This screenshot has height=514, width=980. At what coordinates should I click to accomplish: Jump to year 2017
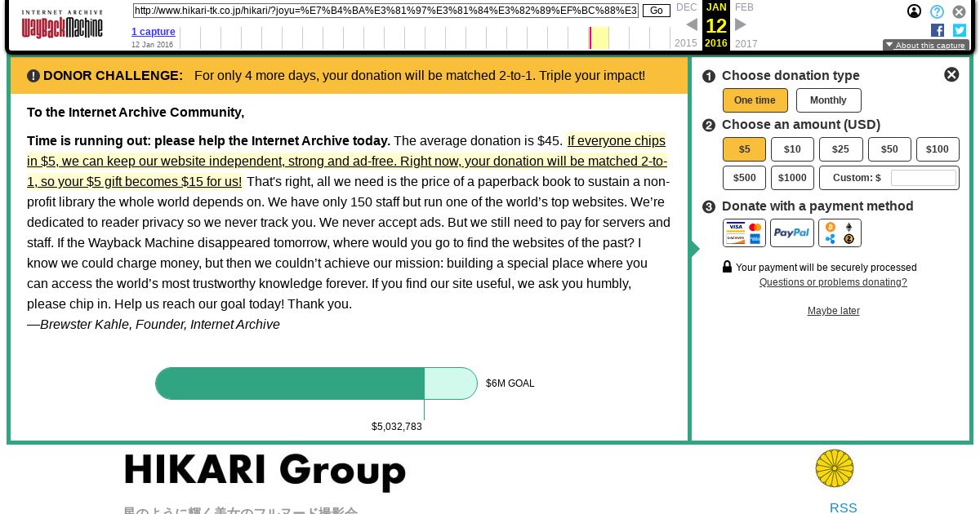[x=746, y=43]
